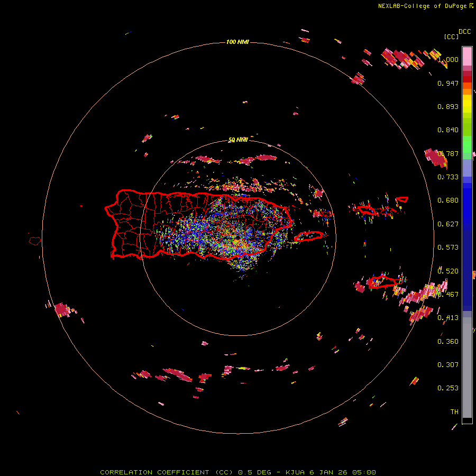The image size is (476, 476).
Task: Click the 0.840 legend value
Action: [448, 130]
